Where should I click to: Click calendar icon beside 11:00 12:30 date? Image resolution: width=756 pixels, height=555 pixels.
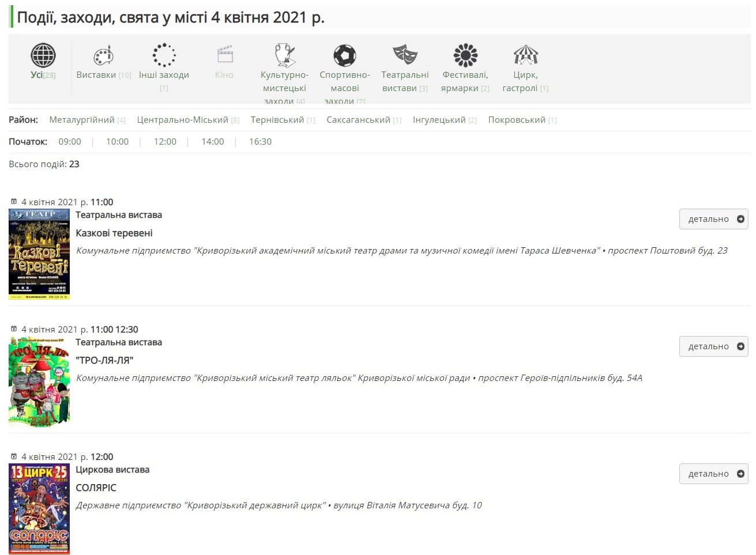coord(14,329)
